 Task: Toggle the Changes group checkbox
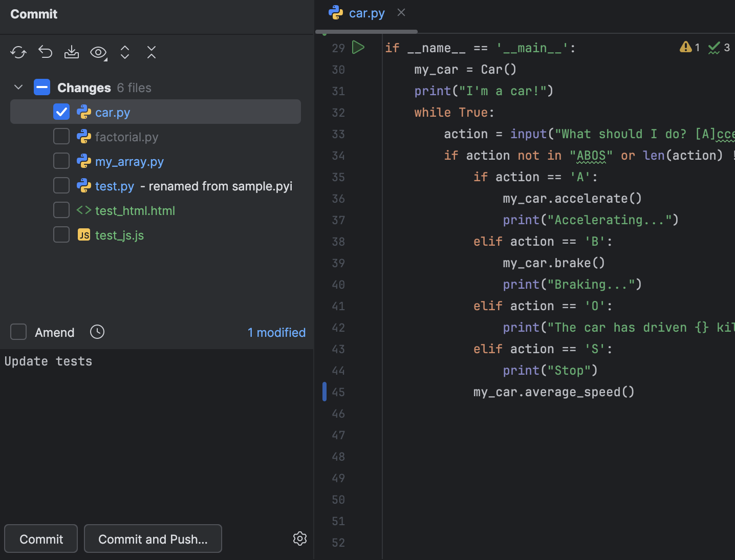pyautogui.click(x=41, y=87)
